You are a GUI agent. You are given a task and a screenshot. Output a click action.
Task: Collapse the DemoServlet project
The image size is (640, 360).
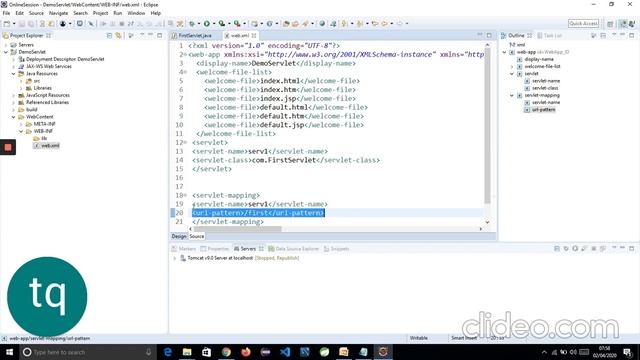coord(6,52)
